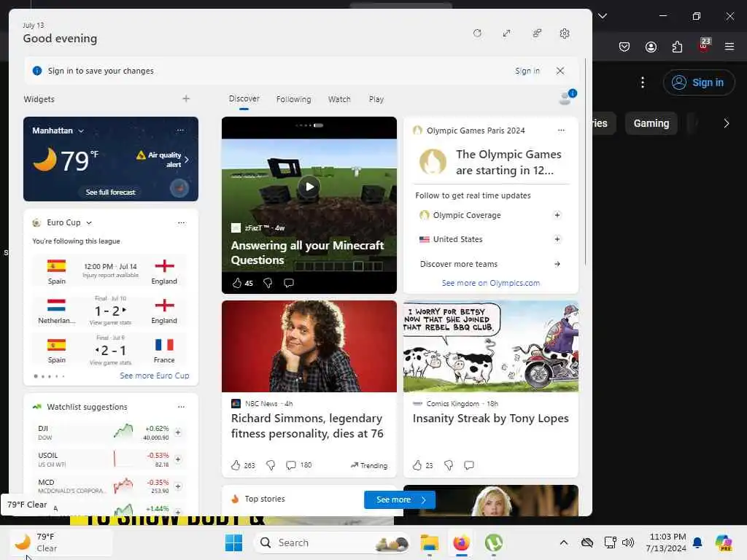Click Top stories See more button
Screen dimensions: 747x560
(400, 499)
